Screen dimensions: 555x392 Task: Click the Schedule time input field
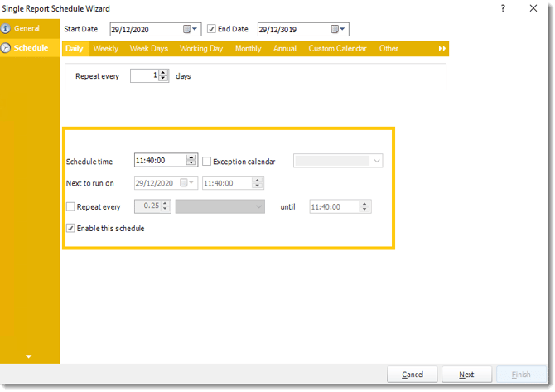coord(160,162)
